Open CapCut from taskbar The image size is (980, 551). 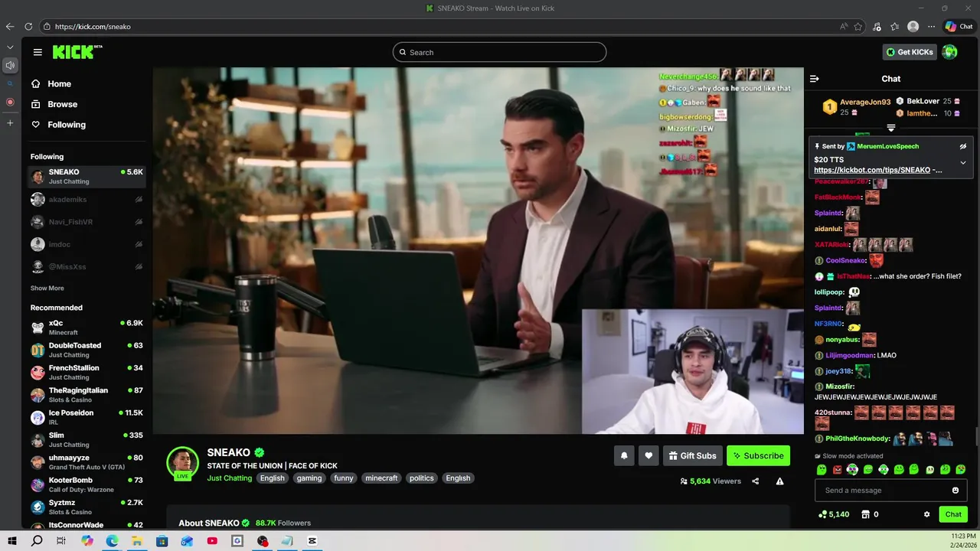coord(312,541)
